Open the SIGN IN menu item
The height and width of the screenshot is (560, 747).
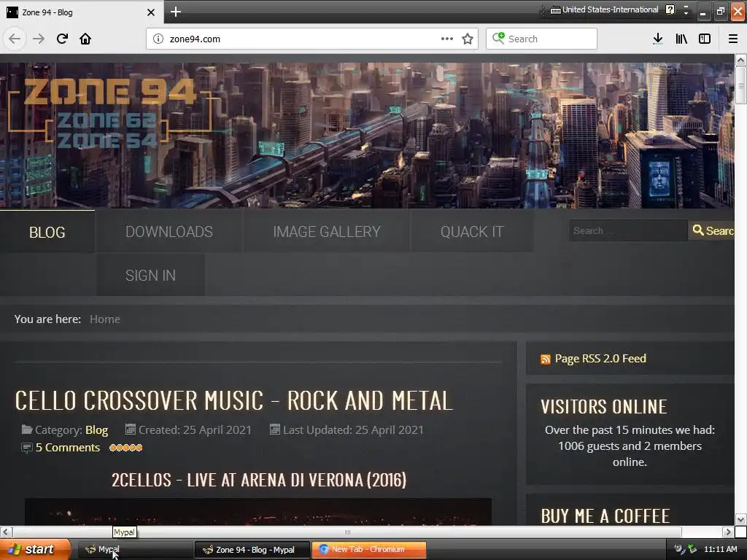(150, 275)
